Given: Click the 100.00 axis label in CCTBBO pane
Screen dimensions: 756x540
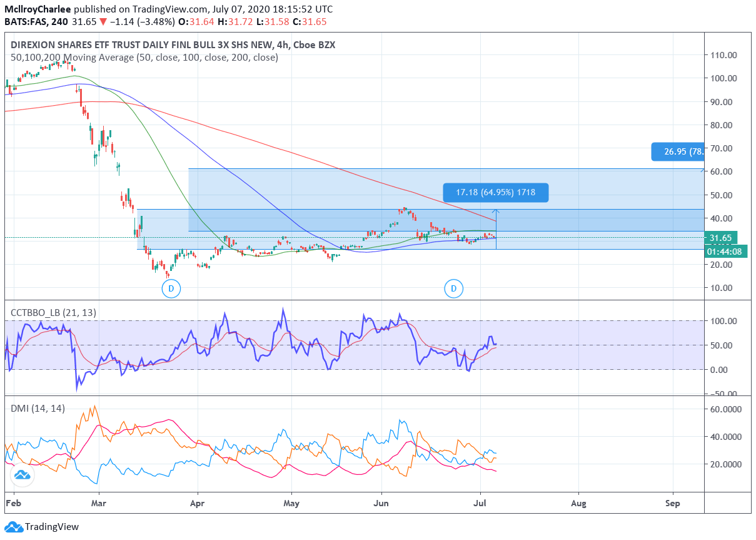Looking at the screenshot, I should coord(723,321).
